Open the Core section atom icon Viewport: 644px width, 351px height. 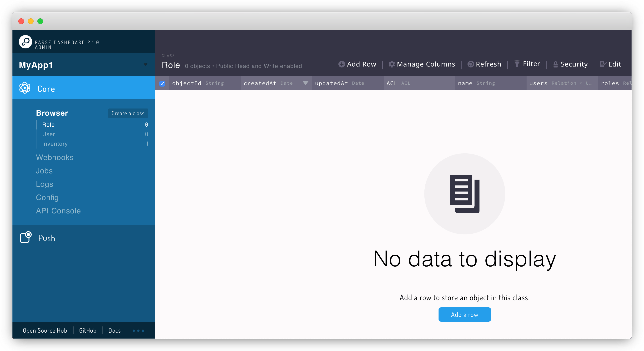(x=25, y=88)
